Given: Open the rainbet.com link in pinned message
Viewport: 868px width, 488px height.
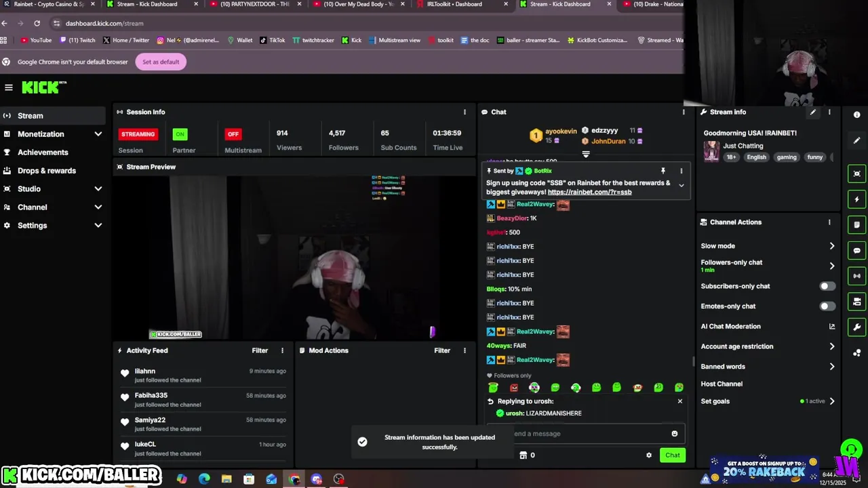Looking at the screenshot, I should pyautogui.click(x=589, y=192).
